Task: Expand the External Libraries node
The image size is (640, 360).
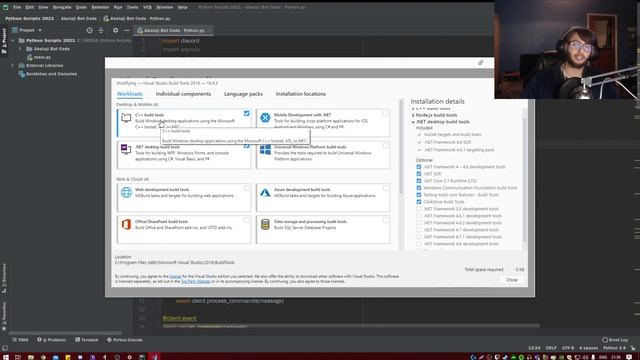Action: 13,65
